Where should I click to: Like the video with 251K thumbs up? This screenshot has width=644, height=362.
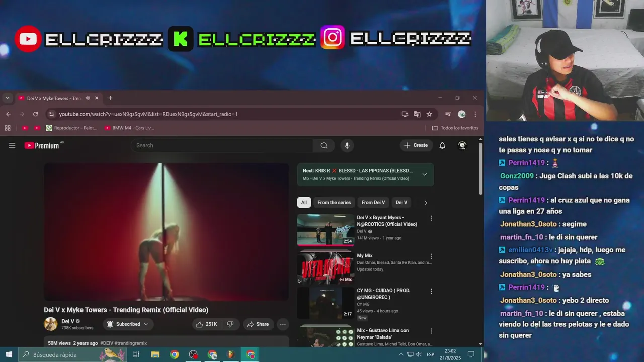click(207, 324)
